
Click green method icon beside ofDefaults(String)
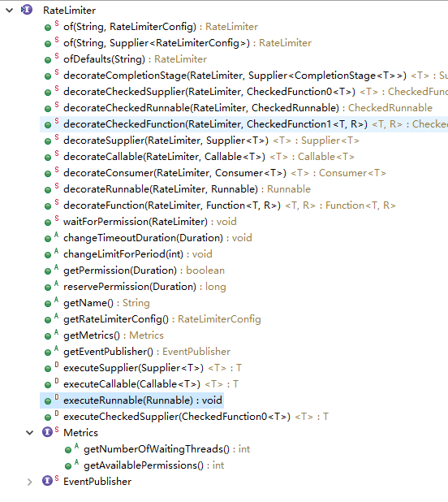(x=48, y=60)
